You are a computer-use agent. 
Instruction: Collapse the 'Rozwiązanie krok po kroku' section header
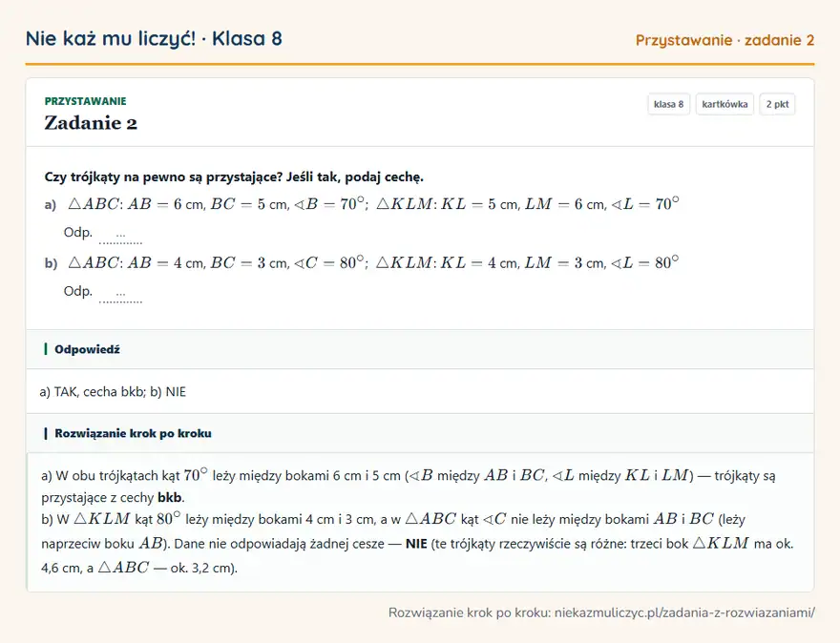[420, 433]
